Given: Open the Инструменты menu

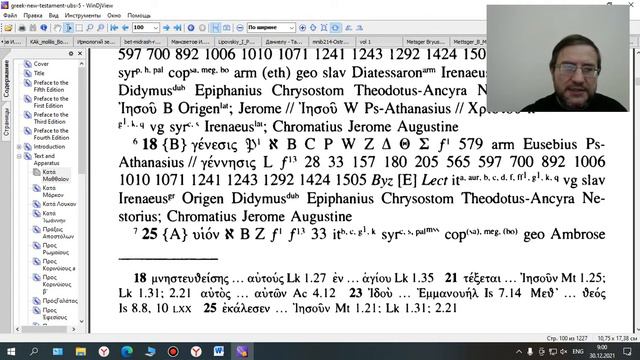Looking at the screenshot, I should 83,16.
